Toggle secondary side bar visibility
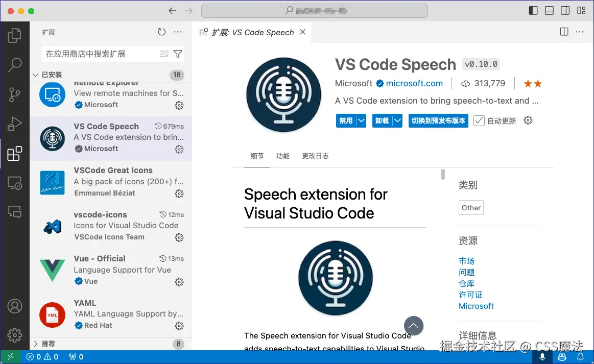Viewport: 594px width, 364px height. tap(565, 11)
